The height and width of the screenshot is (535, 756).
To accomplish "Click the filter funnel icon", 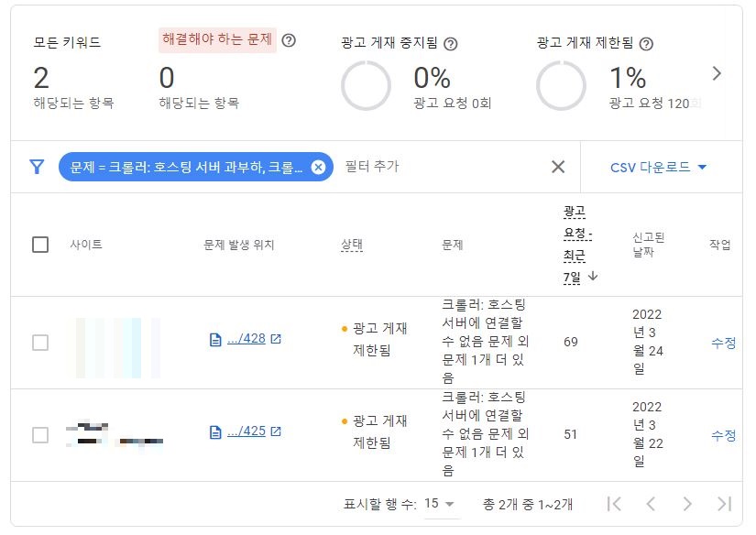I will click(35, 167).
